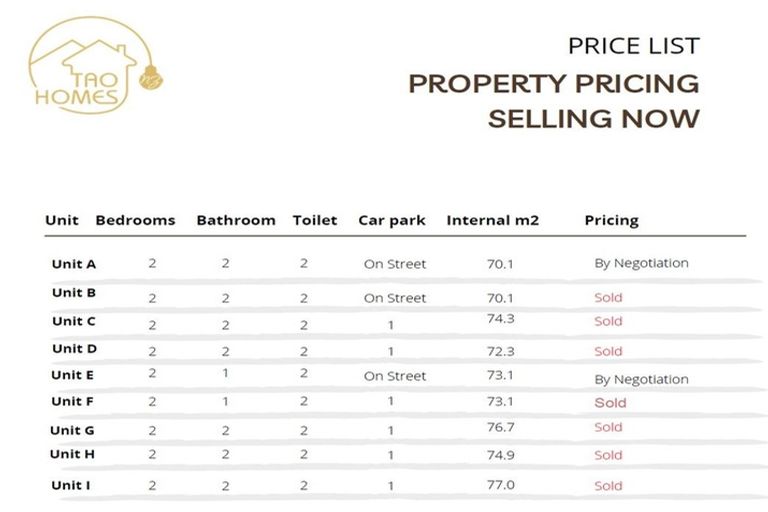Select the Bathroom column header

[236, 220]
